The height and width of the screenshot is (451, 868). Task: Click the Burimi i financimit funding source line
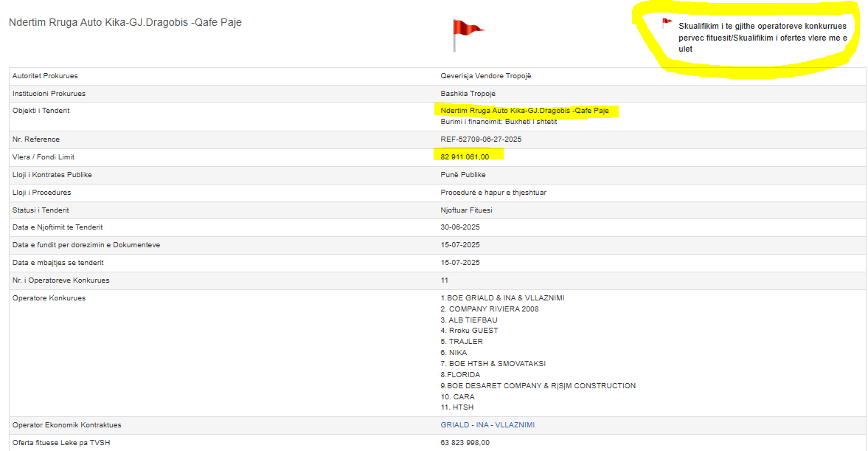(x=499, y=121)
